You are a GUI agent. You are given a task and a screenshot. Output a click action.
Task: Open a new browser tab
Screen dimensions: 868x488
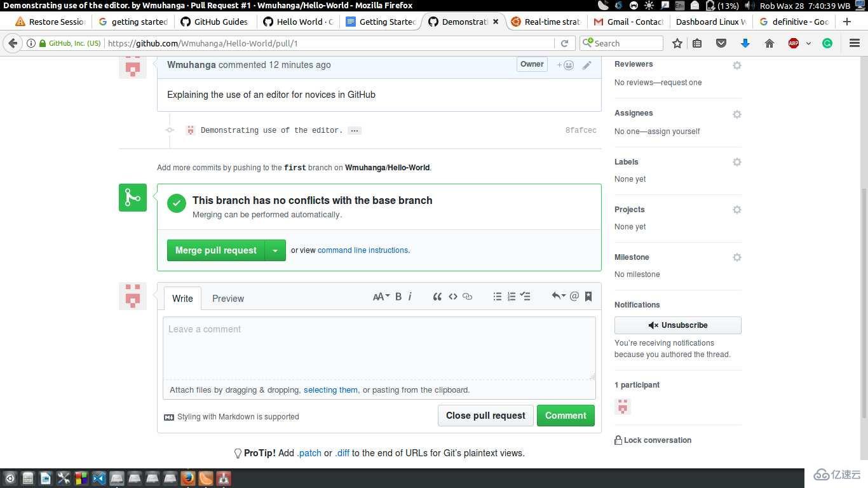click(x=846, y=22)
